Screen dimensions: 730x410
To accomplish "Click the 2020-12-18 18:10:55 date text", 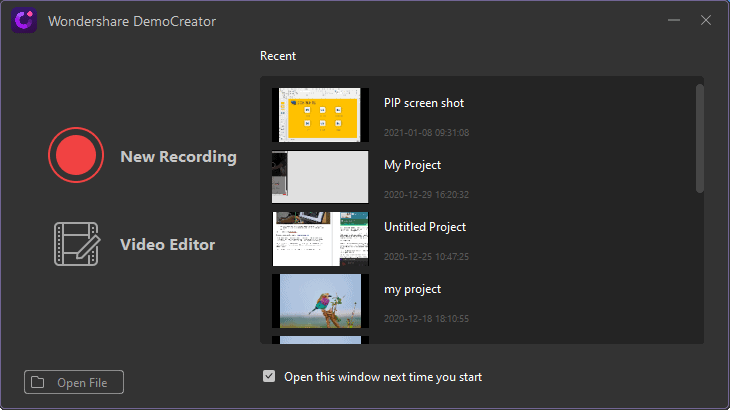I will coord(426,319).
